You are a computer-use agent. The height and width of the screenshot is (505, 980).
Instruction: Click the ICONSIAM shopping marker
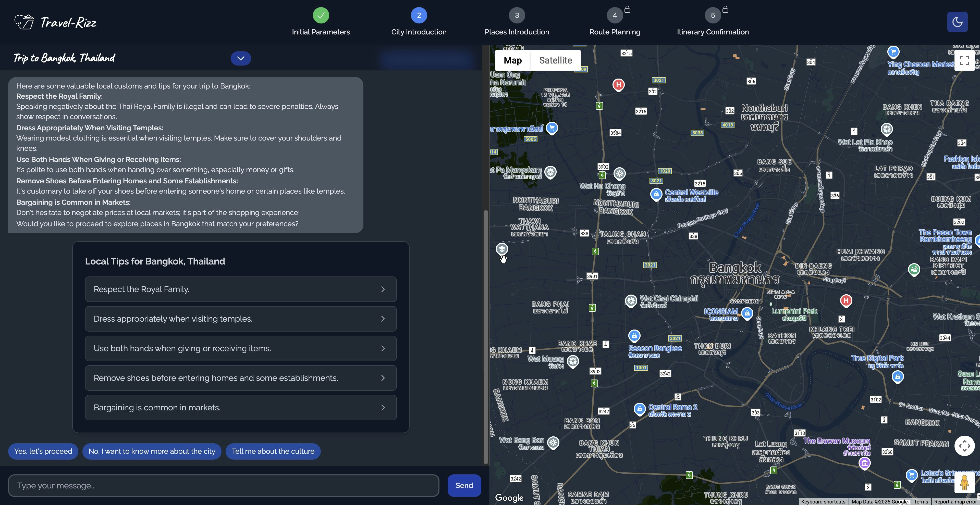[x=747, y=313]
